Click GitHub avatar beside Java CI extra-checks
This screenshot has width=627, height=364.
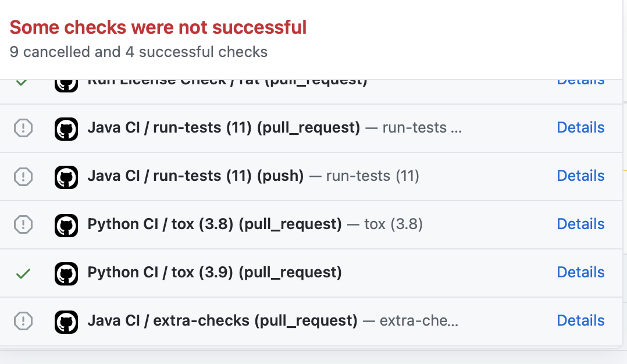pyautogui.click(x=66, y=322)
